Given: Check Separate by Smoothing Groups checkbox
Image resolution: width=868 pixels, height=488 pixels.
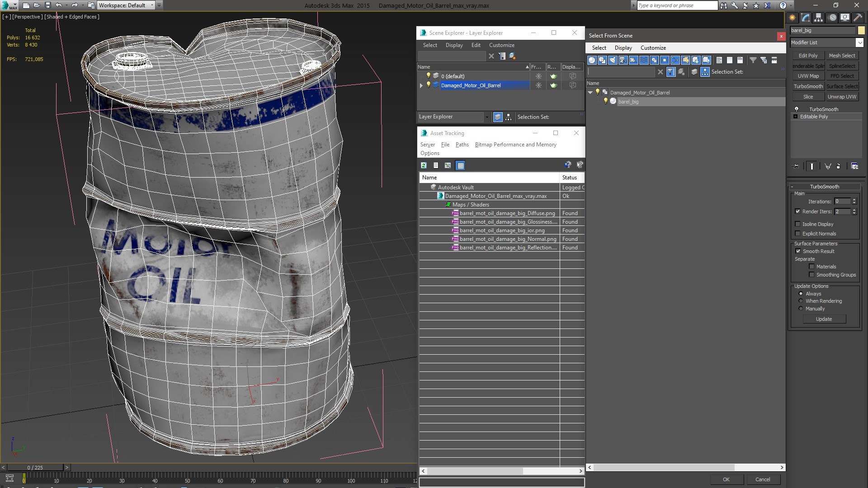Looking at the screenshot, I should (811, 275).
